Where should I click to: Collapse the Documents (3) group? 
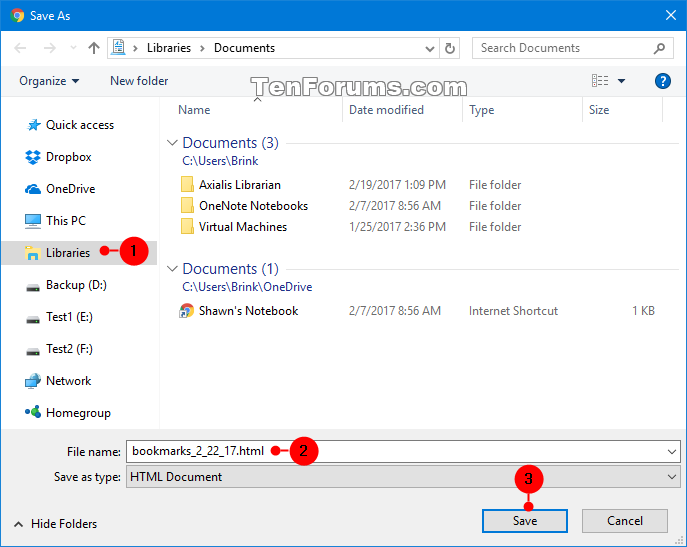pyautogui.click(x=172, y=143)
